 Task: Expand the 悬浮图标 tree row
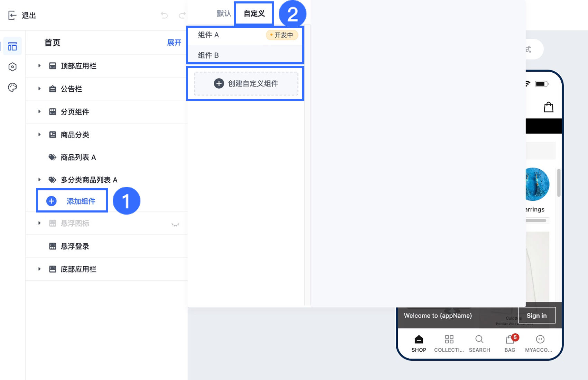click(x=39, y=223)
